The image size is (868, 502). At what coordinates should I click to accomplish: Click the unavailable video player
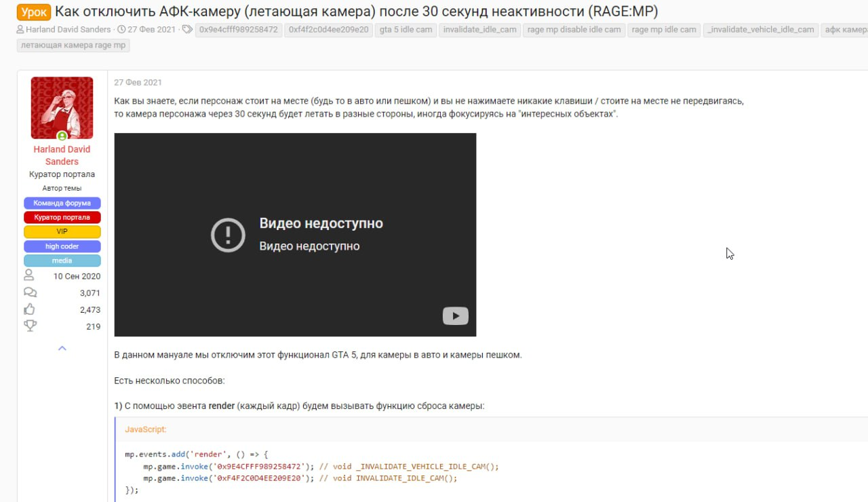(x=295, y=235)
